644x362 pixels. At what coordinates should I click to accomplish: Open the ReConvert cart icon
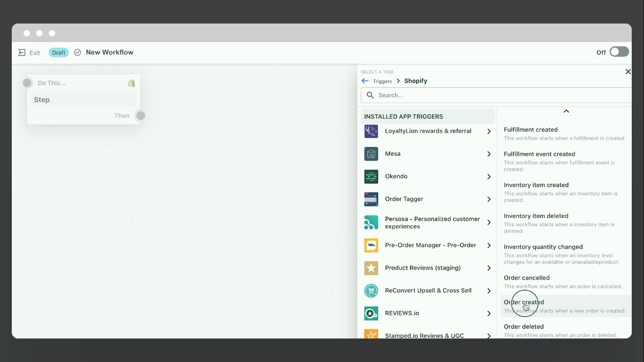click(x=371, y=290)
